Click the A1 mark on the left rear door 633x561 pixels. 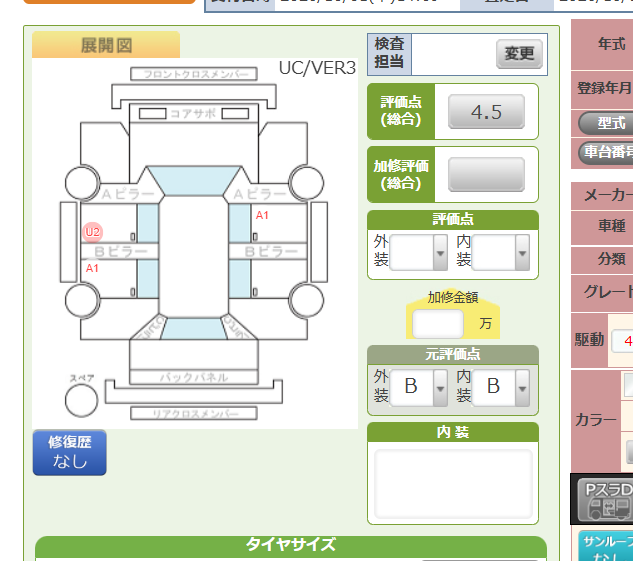(92, 268)
